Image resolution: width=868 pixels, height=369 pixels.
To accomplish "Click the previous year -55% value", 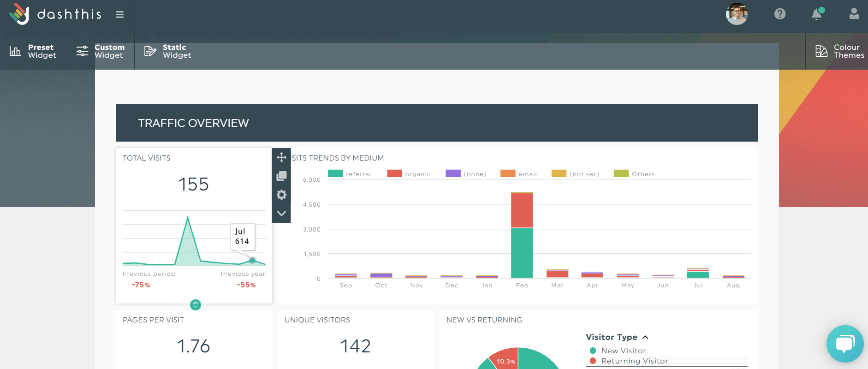I will [246, 285].
